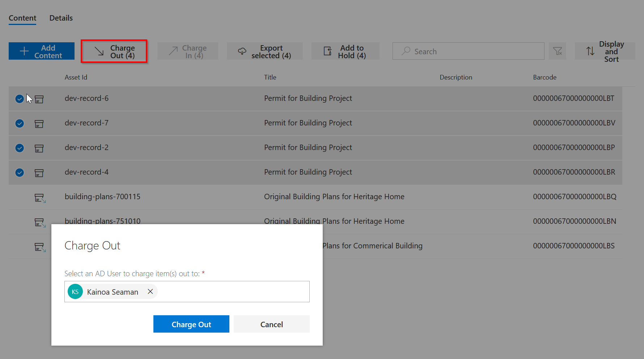The width and height of the screenshot is (644, 359).
Task: Click the charged-out icon for building-plans-751010
Action: [x=40, y=222]
